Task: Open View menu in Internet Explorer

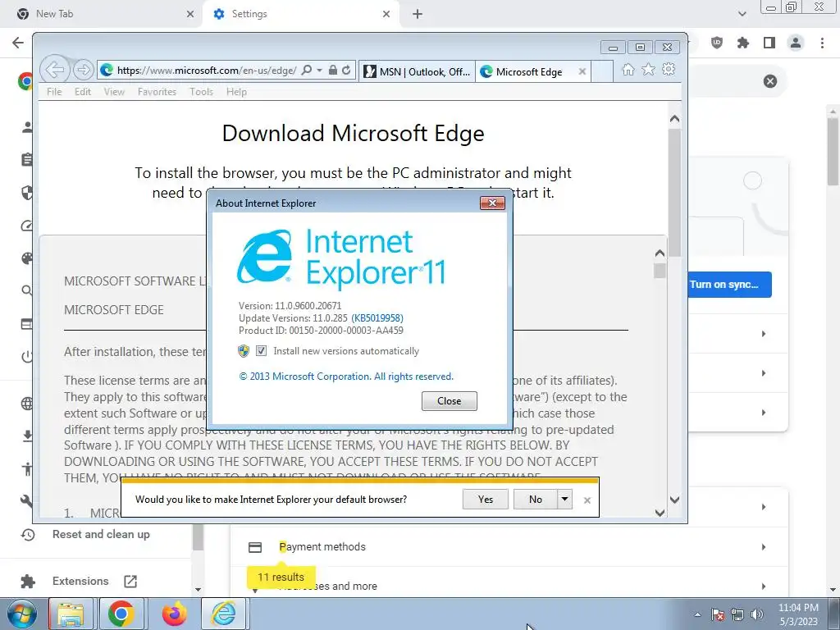Action: coord(114,92)
